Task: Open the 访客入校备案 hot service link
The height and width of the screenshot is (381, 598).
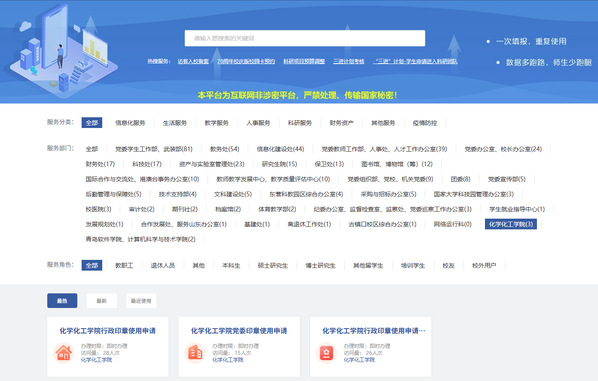Action: (x=193, y=61)
